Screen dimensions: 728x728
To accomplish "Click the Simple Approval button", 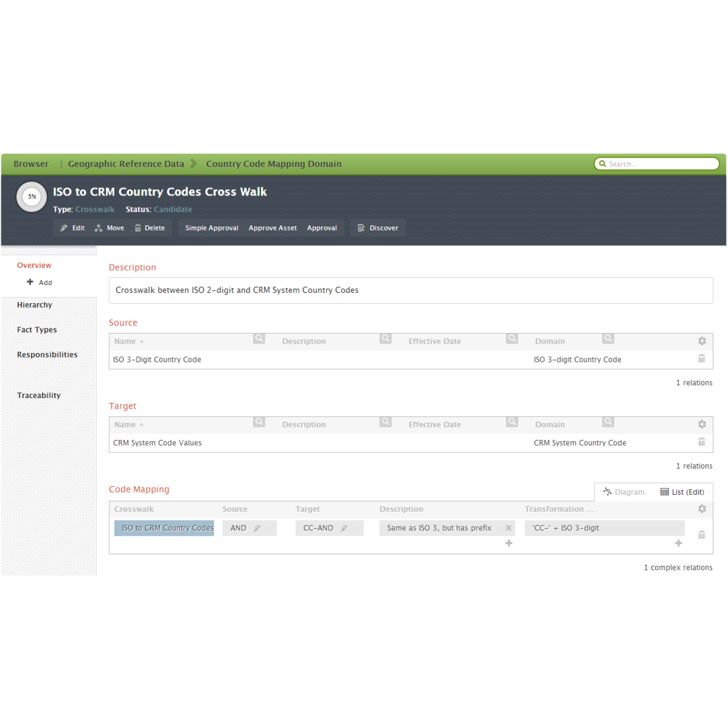I will [x=211, y=227].
